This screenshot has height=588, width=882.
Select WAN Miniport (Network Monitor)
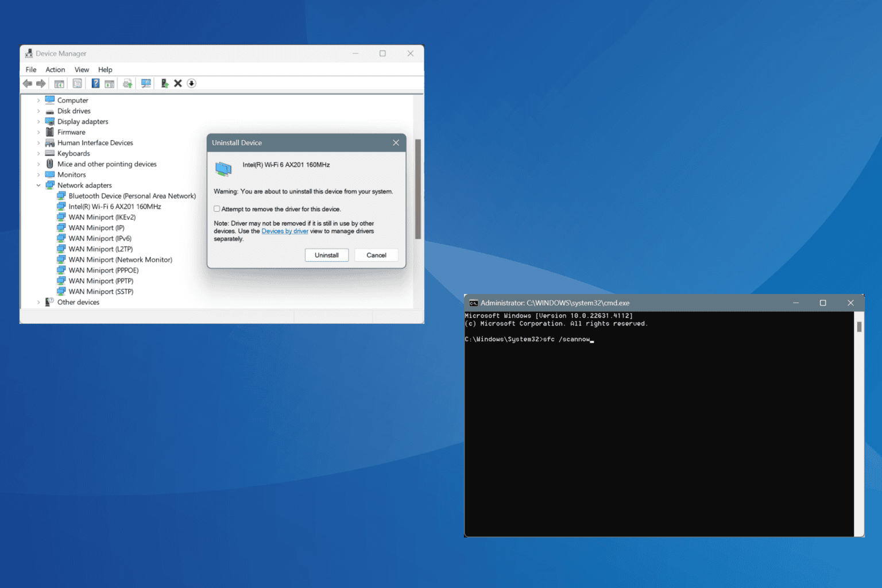[120, 260]
